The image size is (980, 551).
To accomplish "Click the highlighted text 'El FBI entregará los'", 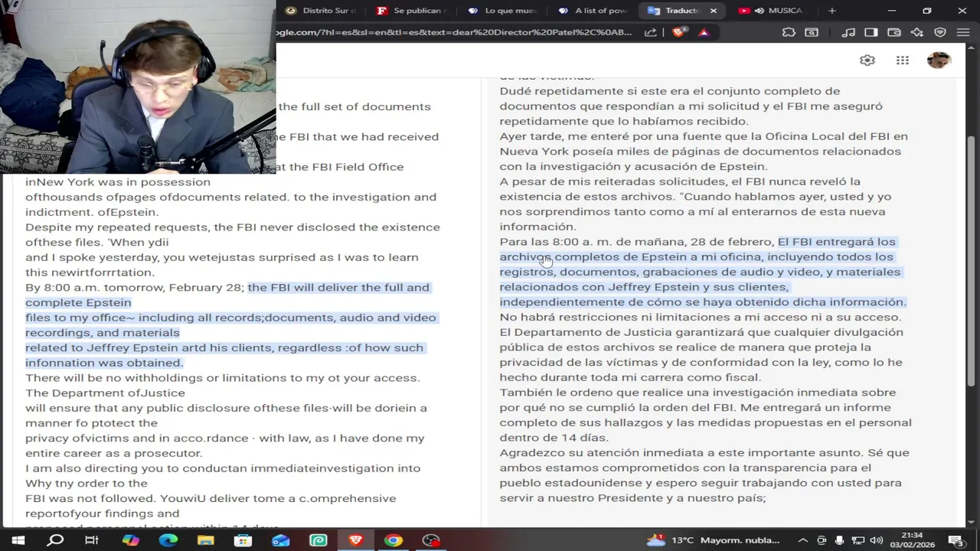I will 836,242.
